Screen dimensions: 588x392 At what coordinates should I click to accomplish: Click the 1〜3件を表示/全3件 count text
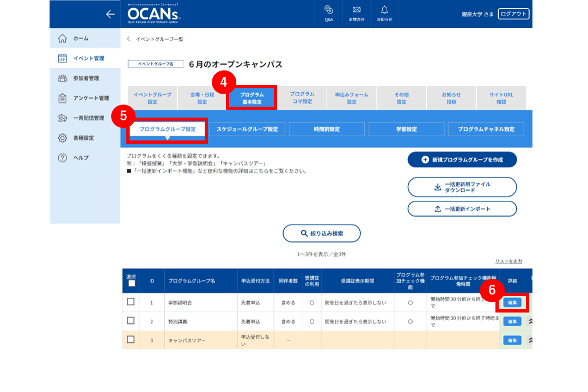(x=321, y=254)
